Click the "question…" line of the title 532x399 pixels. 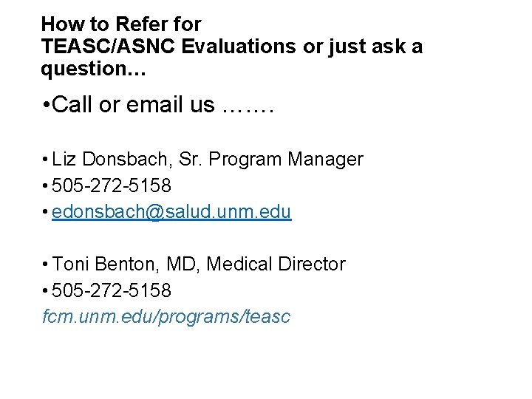coord(93,69)
